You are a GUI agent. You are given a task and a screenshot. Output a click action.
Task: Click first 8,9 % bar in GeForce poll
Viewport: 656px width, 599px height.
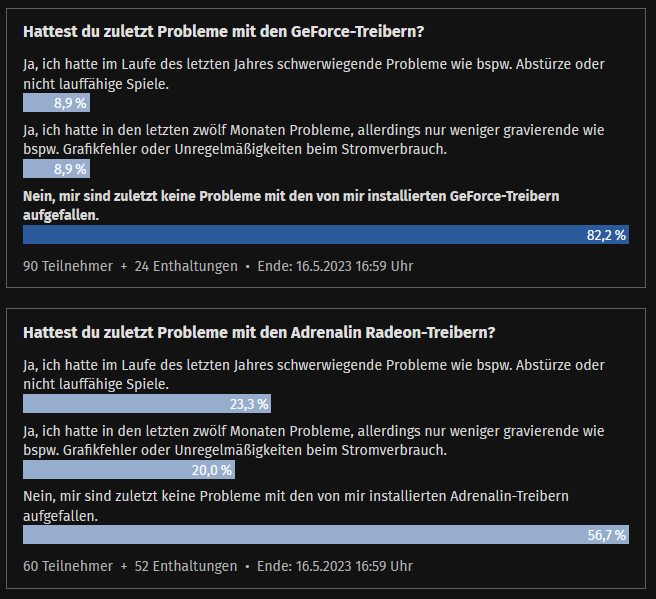[56, 103]
